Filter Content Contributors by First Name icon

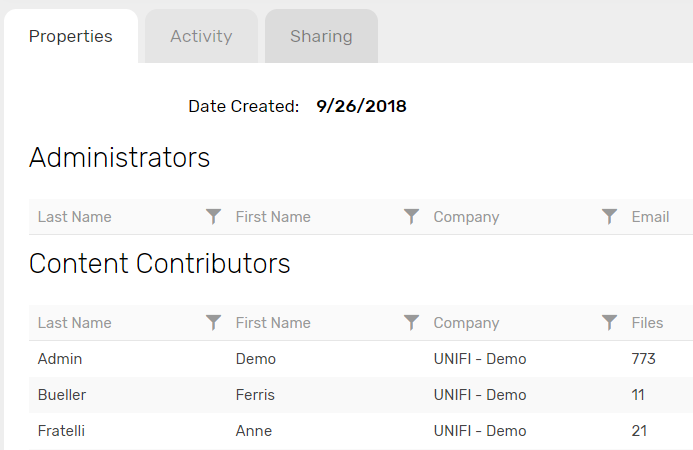[x=411, y=322]
